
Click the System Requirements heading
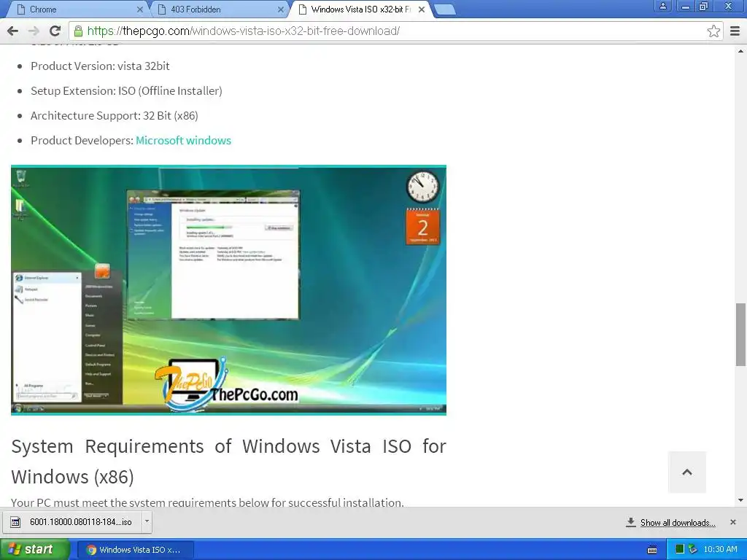[228, 462]
